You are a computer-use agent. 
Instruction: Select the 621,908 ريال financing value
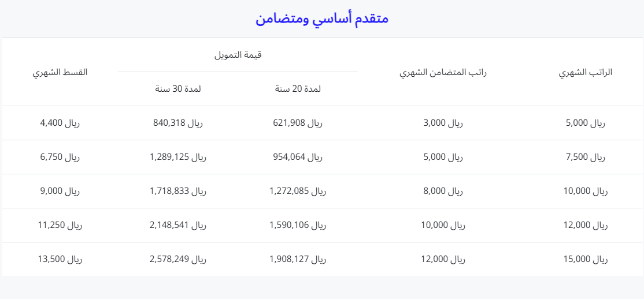tap(298, 123)
